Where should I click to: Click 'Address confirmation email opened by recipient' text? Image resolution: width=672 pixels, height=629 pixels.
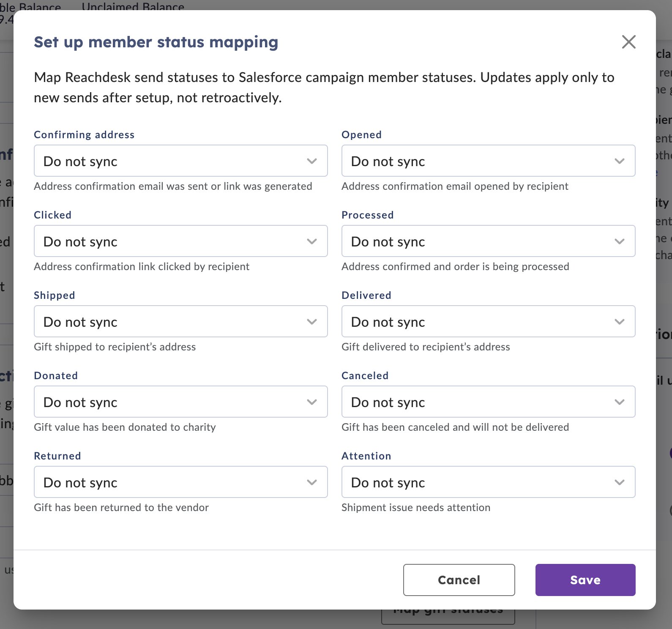[455, 186]
